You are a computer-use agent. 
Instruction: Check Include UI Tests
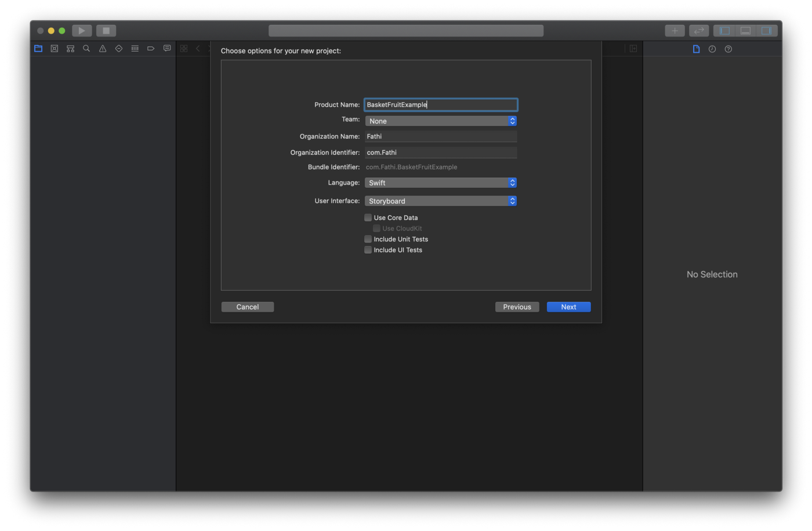(x=368, y=250)
